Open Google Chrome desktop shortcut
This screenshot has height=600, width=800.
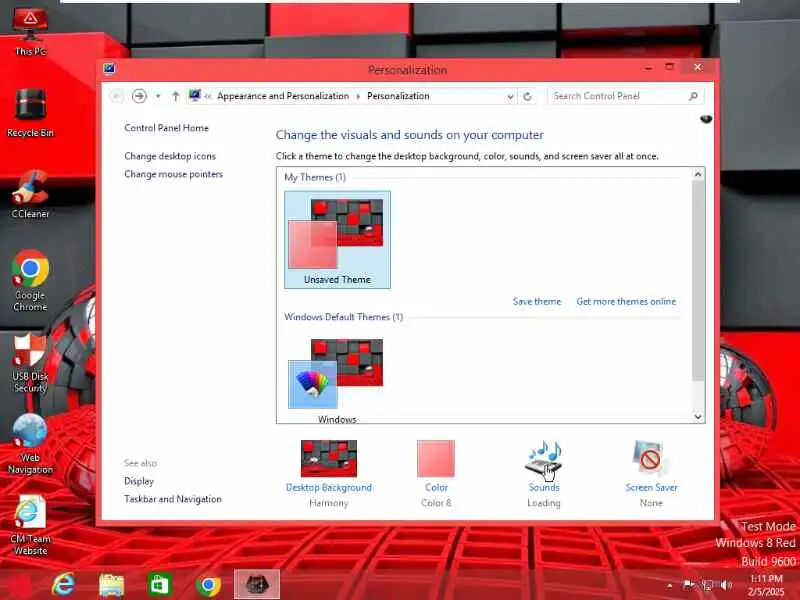pyautogui.click(x=30, y=281)
